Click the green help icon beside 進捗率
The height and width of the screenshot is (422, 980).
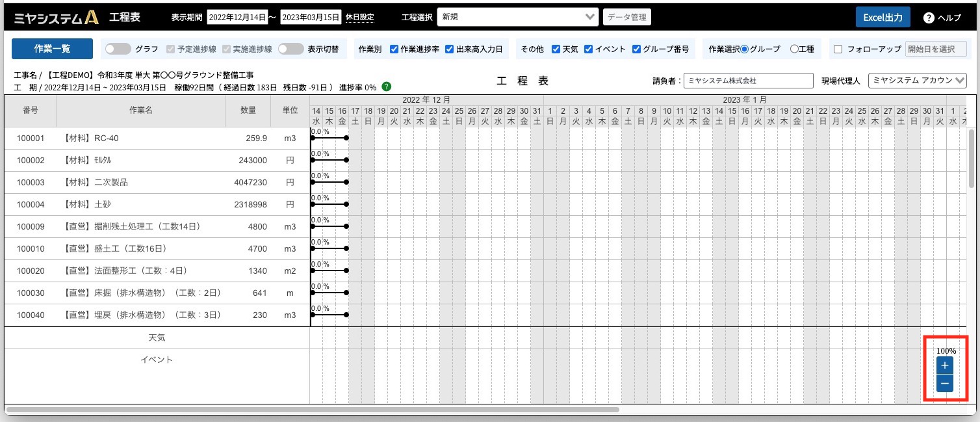click(387, 86)
